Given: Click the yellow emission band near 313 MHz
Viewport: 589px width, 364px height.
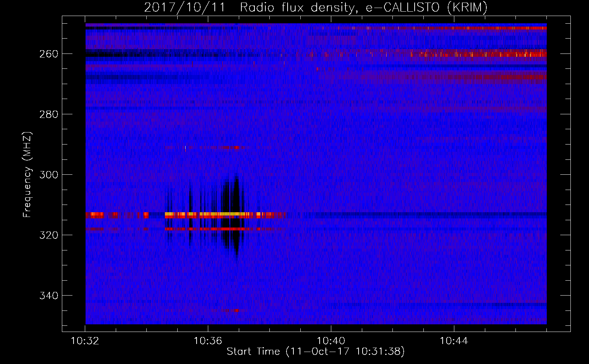Looking at the screenshot, I should pyautogui.click(x=207, y=214).
